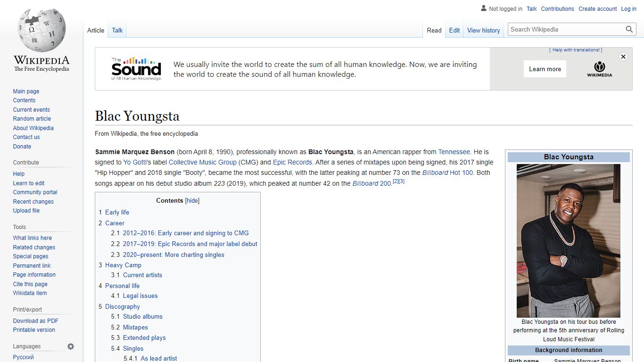Open the Wikidata item
The width and height of the screenshot is (644, 362).
pos(30,293)
